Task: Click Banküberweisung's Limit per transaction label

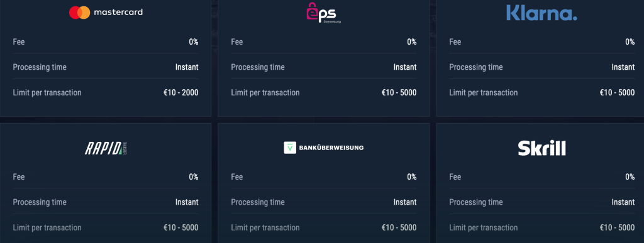Action: coord(265,228)
